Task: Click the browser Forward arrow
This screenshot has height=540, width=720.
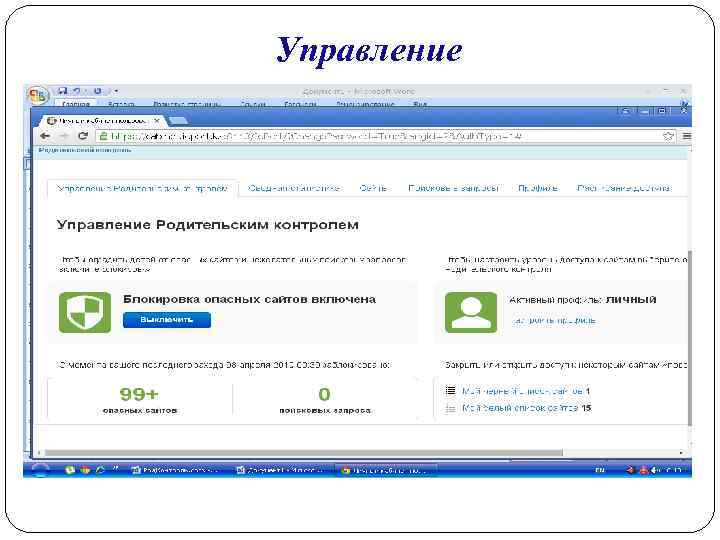Action: (x=64, y=136)
